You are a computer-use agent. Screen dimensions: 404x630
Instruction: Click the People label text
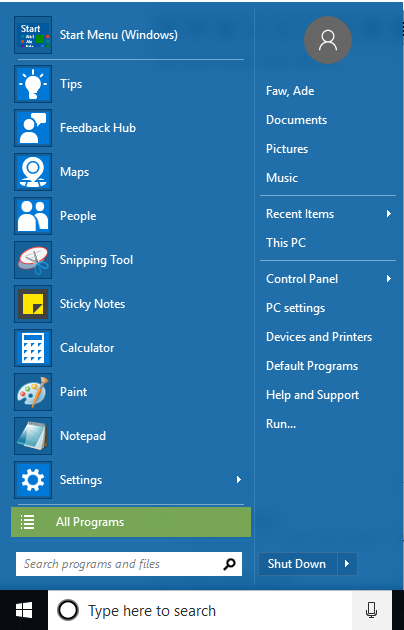pos(78,216)
